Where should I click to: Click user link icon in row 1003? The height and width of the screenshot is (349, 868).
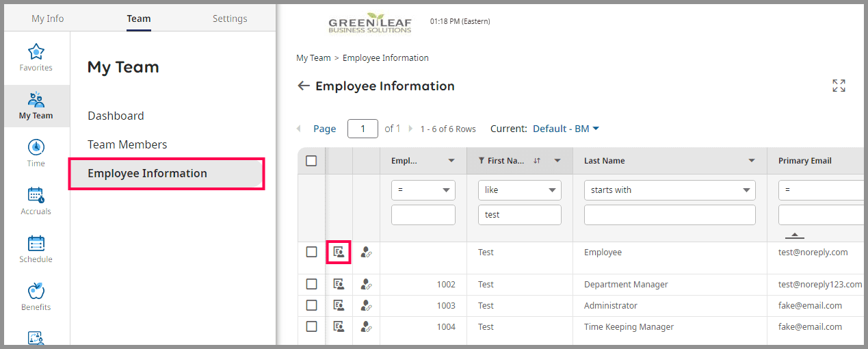[366, 305]
